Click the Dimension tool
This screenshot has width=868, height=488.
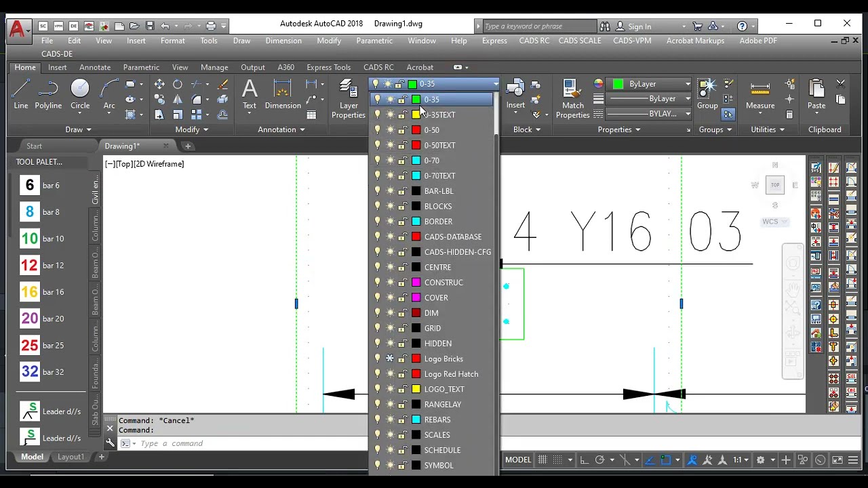click(283, 94)
